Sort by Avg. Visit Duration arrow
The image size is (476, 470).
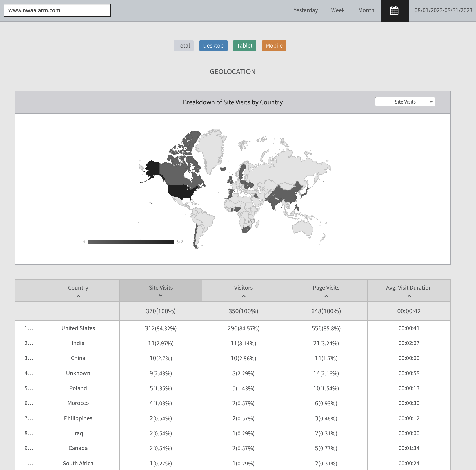pos(409,296)
